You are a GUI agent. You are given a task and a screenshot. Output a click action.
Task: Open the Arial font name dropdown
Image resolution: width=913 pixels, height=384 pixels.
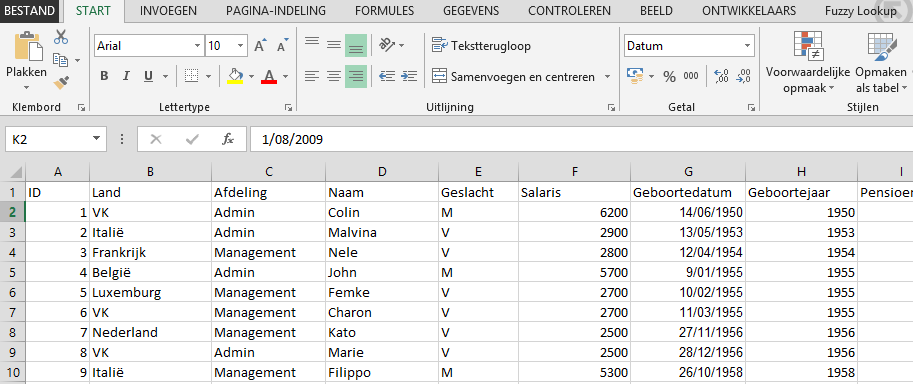[197, 45]
